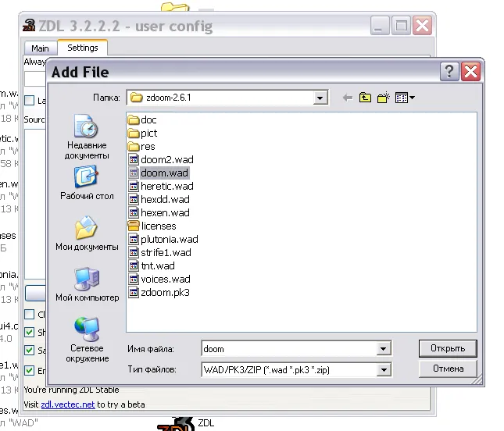Expand the Имя файла dropdown arrow
The width and height of the screenshot is (504, 431).
[383, 349]
